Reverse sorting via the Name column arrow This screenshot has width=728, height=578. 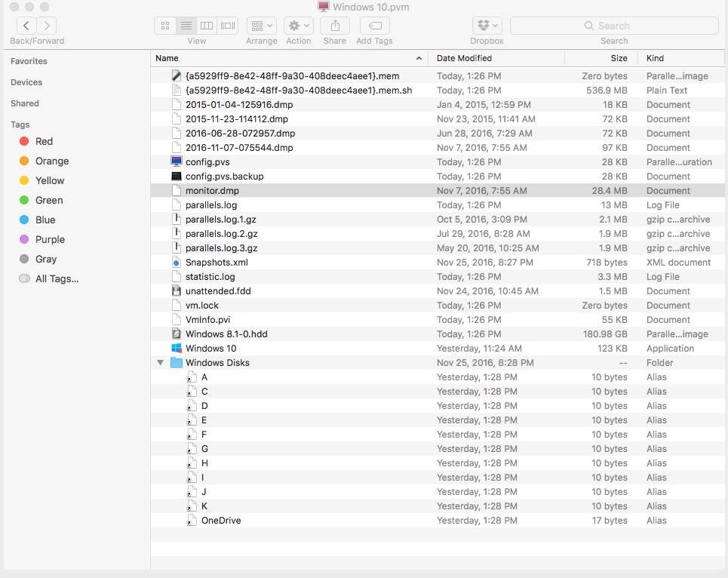(x=418, y=58)
